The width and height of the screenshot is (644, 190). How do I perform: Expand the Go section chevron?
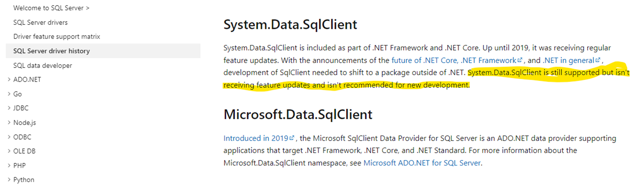9,94
